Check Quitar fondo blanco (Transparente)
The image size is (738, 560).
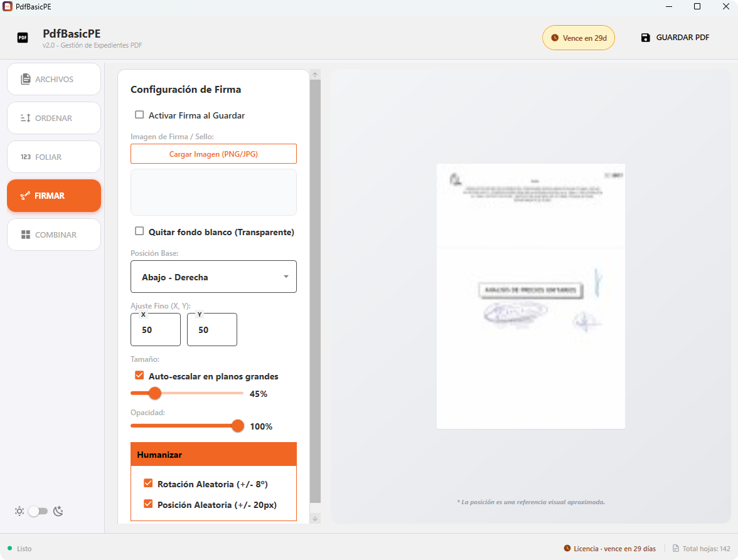coord(139,231)
